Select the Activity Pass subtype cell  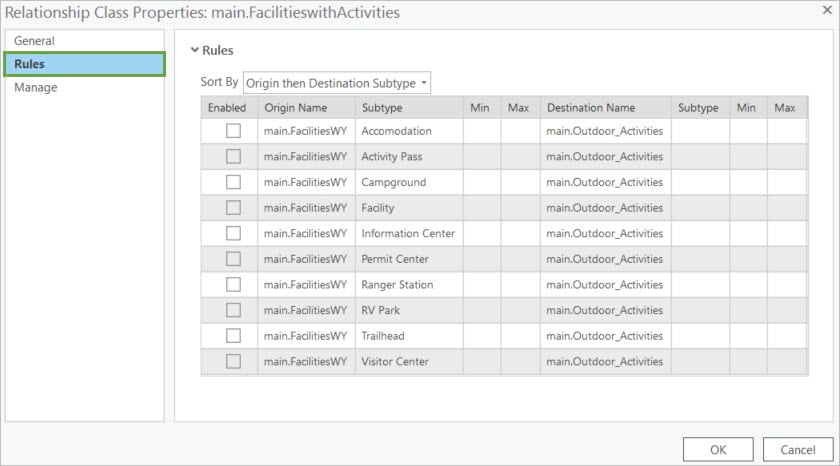point(409,156)
